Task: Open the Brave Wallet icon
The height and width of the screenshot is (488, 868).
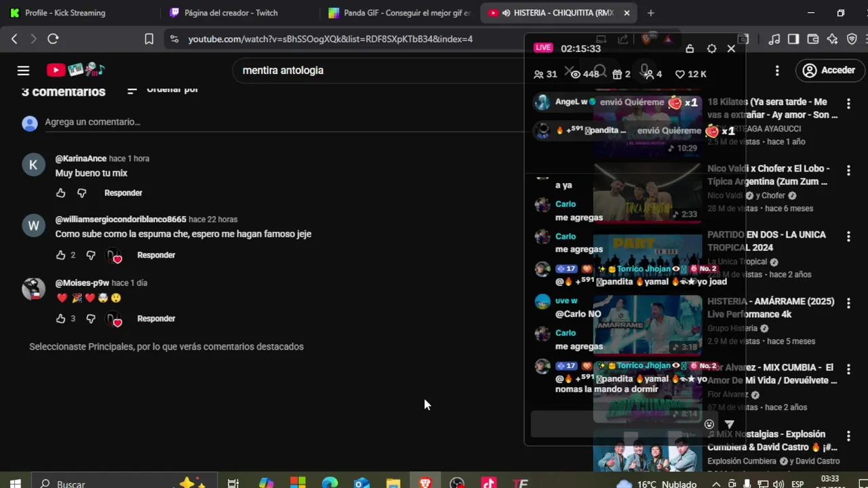Action: coord(813,39)
